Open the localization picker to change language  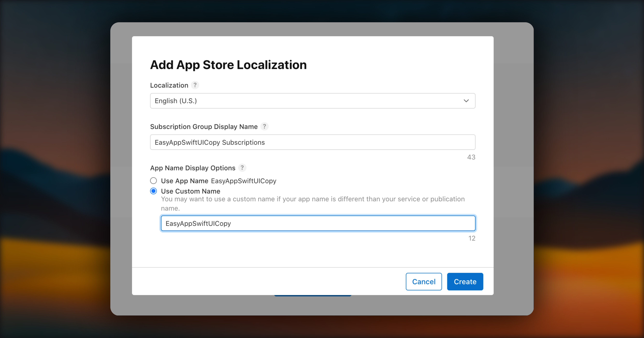(313, 101)
